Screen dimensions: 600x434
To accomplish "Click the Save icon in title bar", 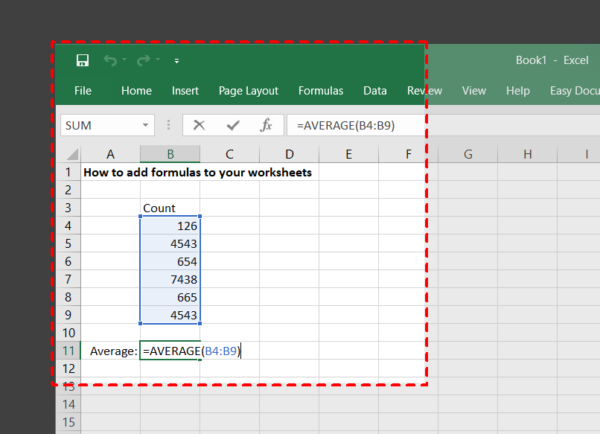I will coord(82,61).
